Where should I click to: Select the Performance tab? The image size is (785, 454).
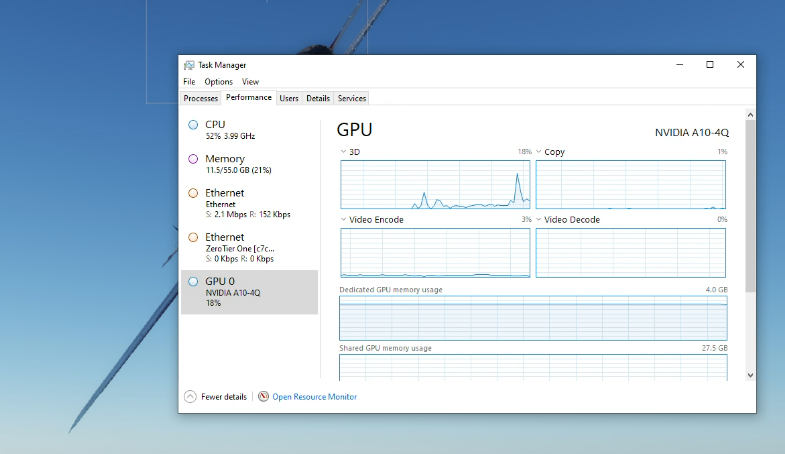coord(248,97)
